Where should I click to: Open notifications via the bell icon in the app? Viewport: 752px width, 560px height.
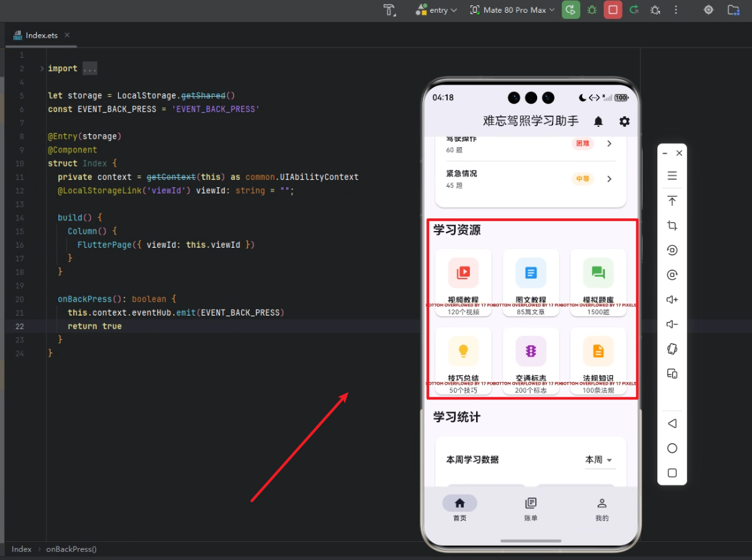click(598, 122)
